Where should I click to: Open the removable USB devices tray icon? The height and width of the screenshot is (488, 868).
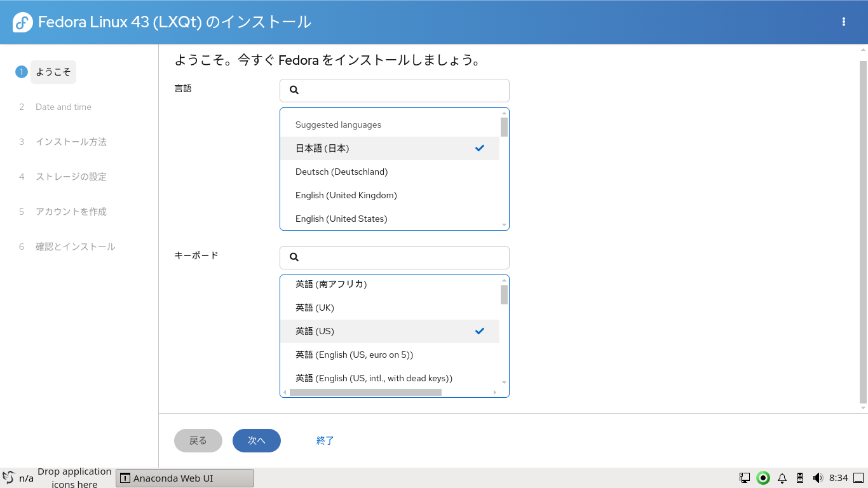tap(800, 478)
